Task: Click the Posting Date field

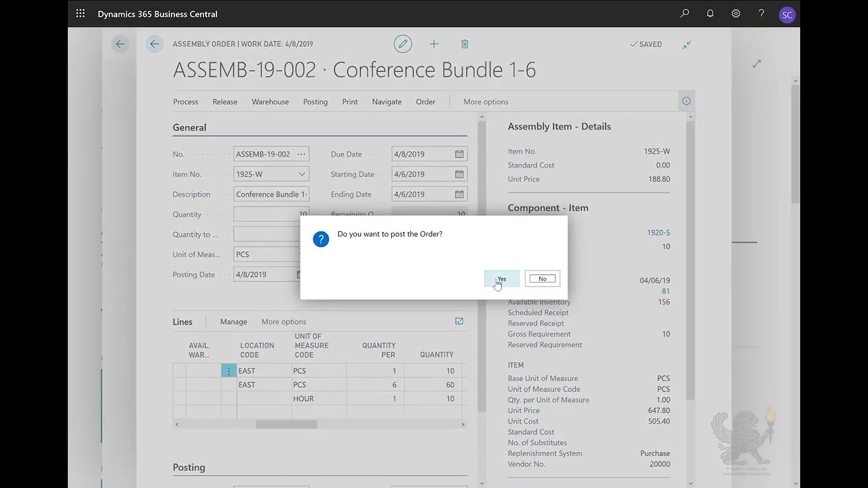Action: click(266, 274)
